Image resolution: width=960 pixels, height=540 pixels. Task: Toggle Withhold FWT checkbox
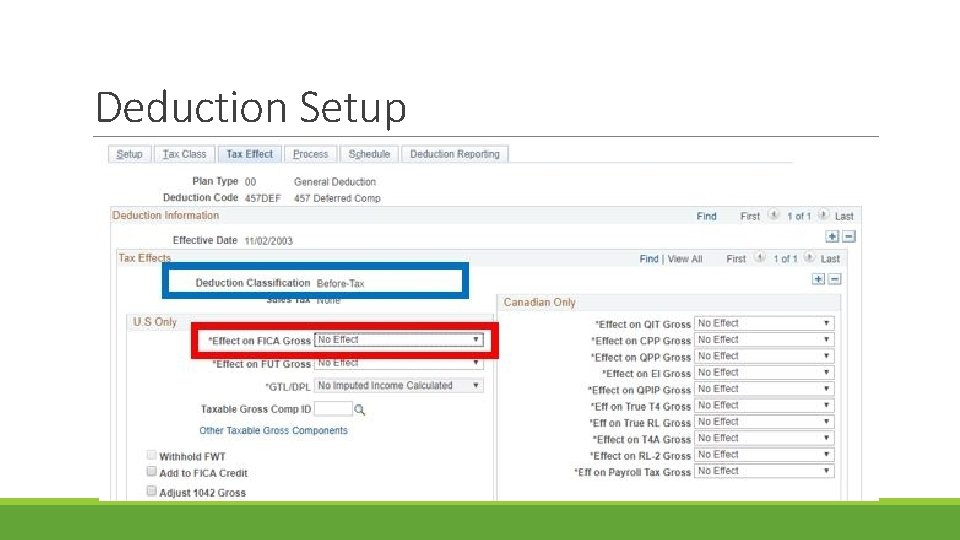point(151,455)
